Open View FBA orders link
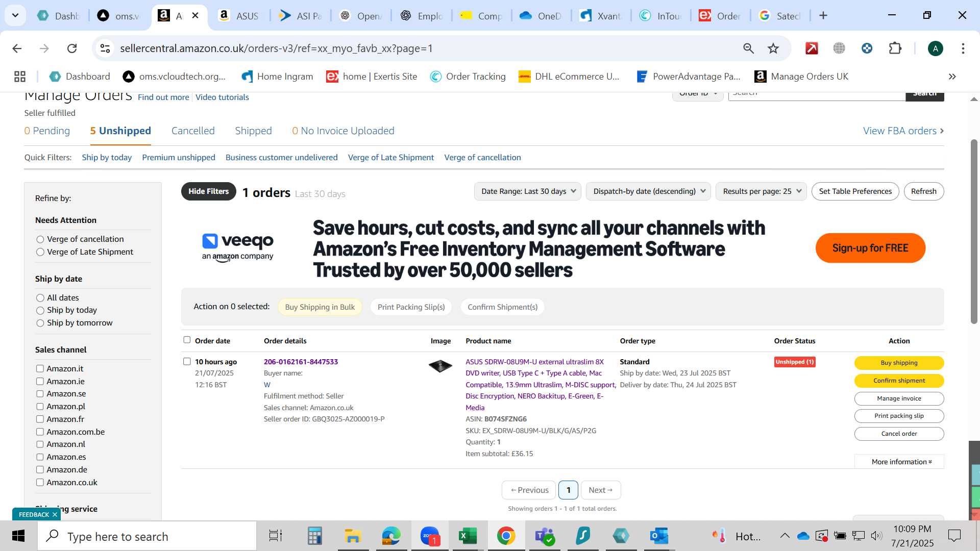Image resolution: width=980 pixels, height=551 pixels. pos(903,131)
